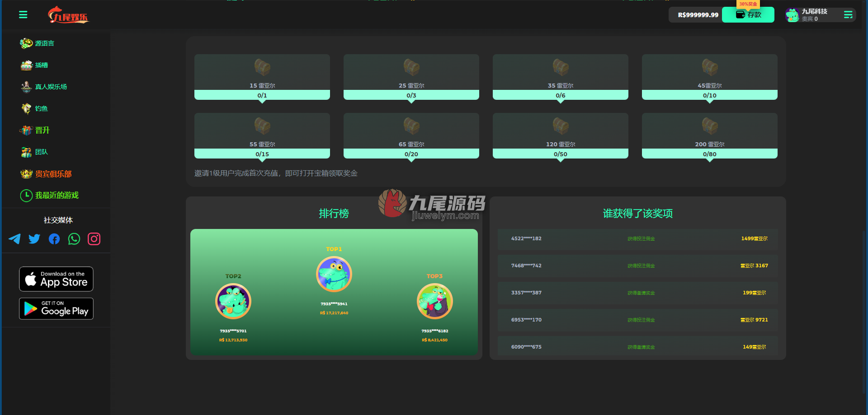868x415 pixels.
Task: Click the 0/10 progress label
Action: pyautogui.click(x=710, y=95)
